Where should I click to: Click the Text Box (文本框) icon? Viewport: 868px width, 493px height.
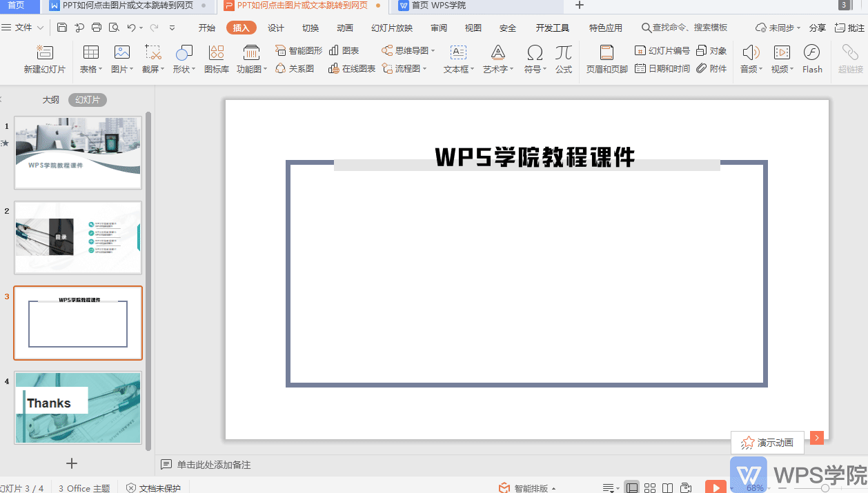(x=458, y=52)
